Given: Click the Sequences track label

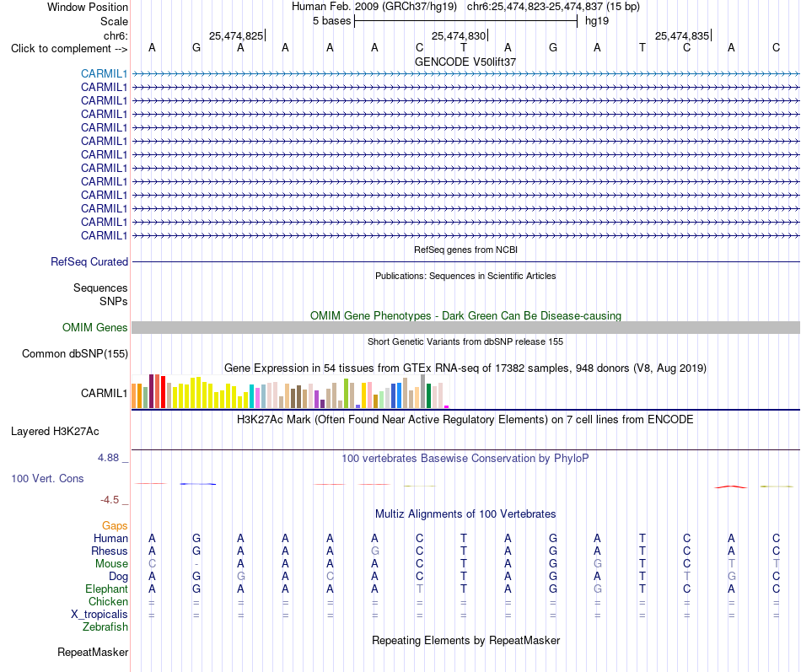Looking at the screenshot, I should coord(100,288).
